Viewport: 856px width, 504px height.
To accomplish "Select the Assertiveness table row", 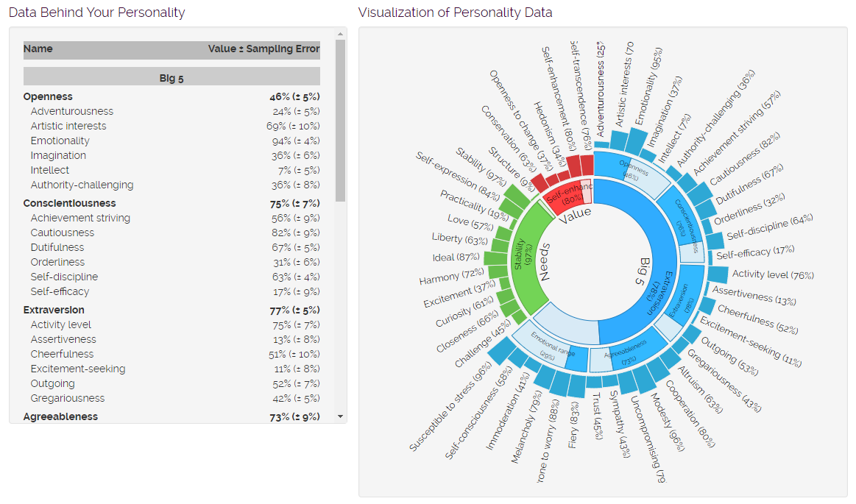I will [171, 340].
